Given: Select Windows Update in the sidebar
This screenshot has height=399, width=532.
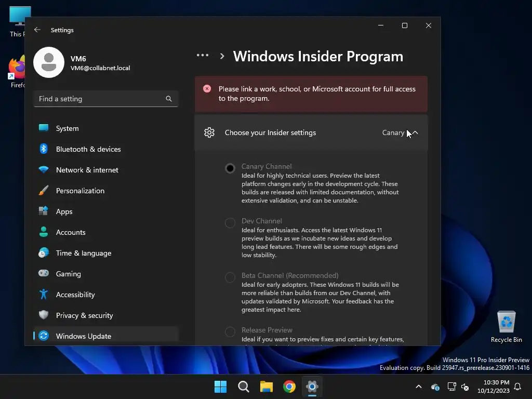Looking at the screenshot, I should [106, 336].
